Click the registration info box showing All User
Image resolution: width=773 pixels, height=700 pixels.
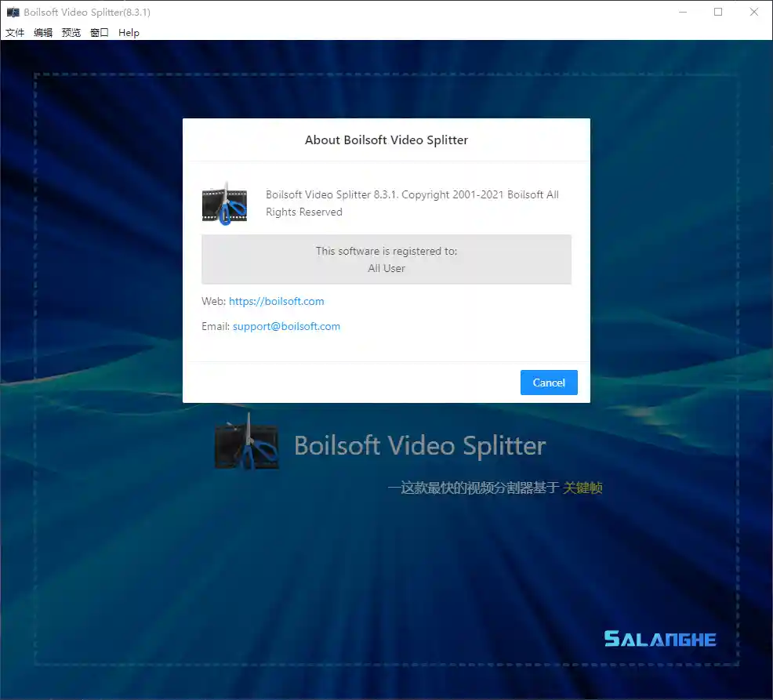(386, 259)
